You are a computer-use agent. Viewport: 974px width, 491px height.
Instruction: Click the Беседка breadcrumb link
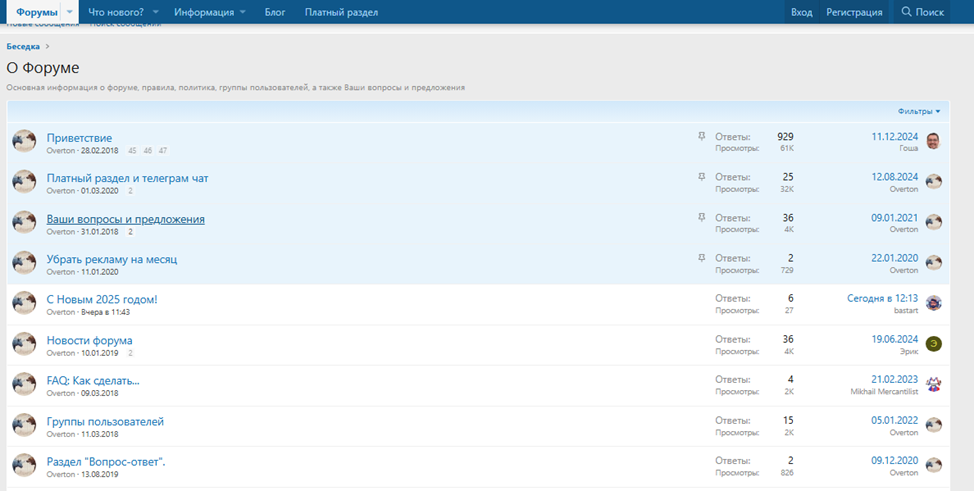click(23, 46)
